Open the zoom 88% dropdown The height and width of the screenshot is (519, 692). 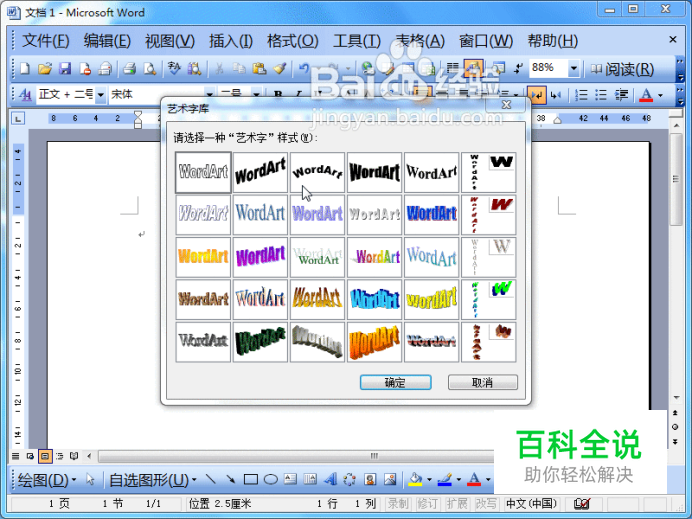573,68
